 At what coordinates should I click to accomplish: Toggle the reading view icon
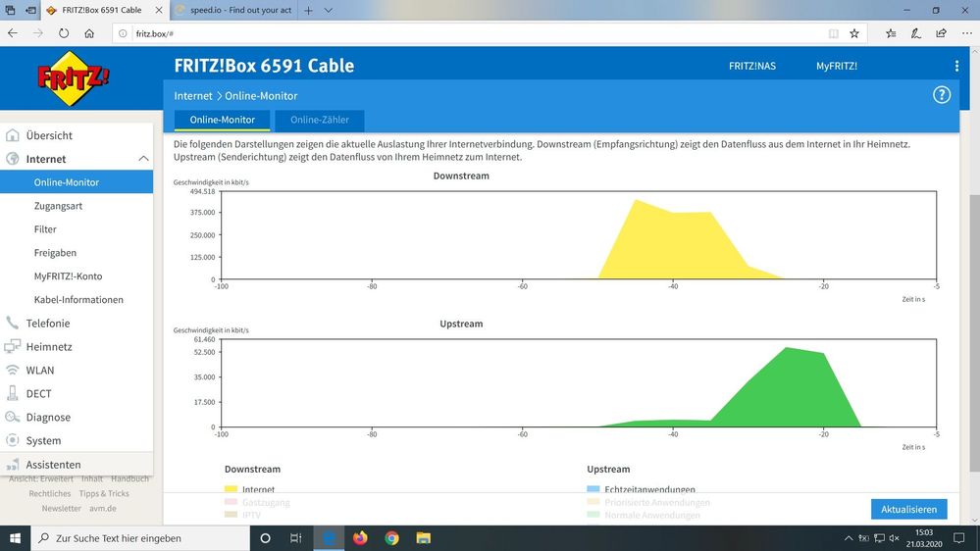click(x=833, y=33)
